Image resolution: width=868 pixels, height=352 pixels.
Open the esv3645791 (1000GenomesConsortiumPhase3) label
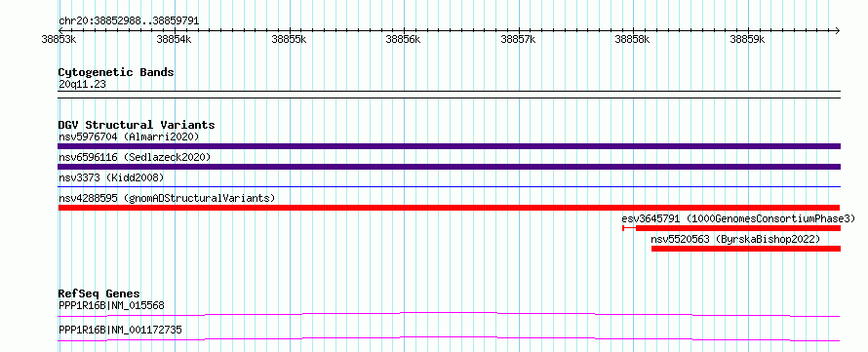tap(738, 218)
